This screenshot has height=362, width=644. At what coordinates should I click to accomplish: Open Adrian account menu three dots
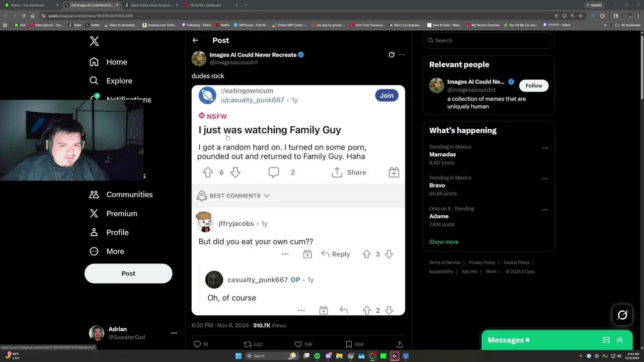pyautogui.click(x=174, y=333)
